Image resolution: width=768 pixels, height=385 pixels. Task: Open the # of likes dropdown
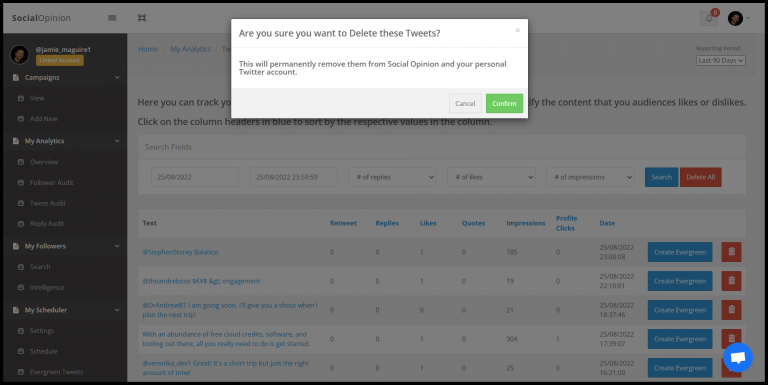click(491, 177)
